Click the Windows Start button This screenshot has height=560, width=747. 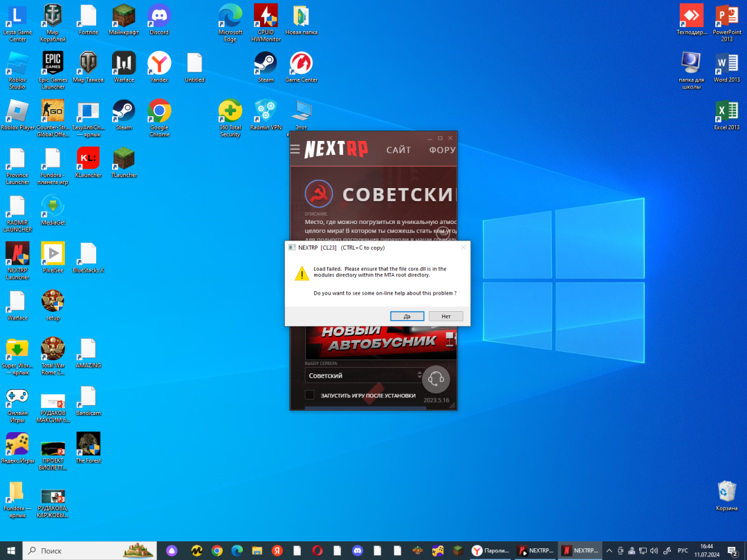[11, 550]
